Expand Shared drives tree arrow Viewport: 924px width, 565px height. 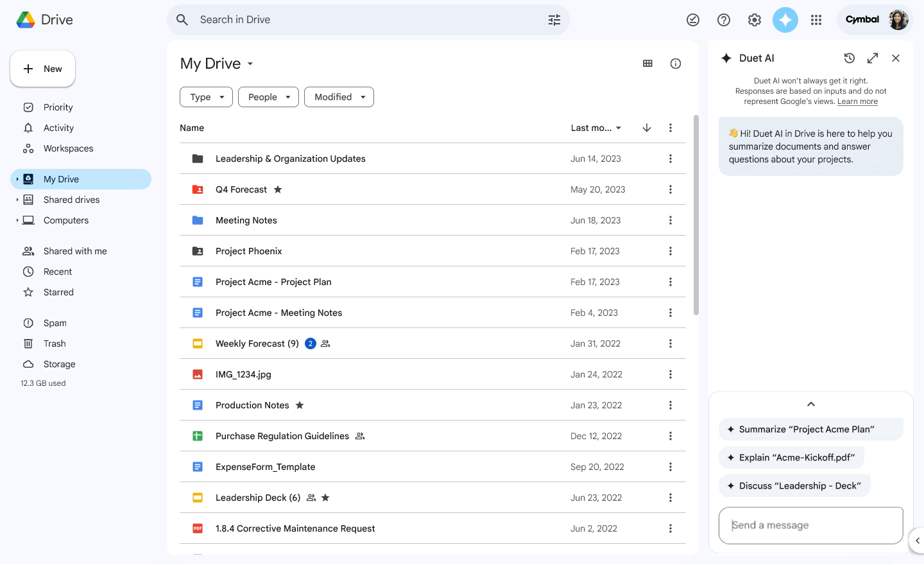pyautogui.click(x=17, y=200)
